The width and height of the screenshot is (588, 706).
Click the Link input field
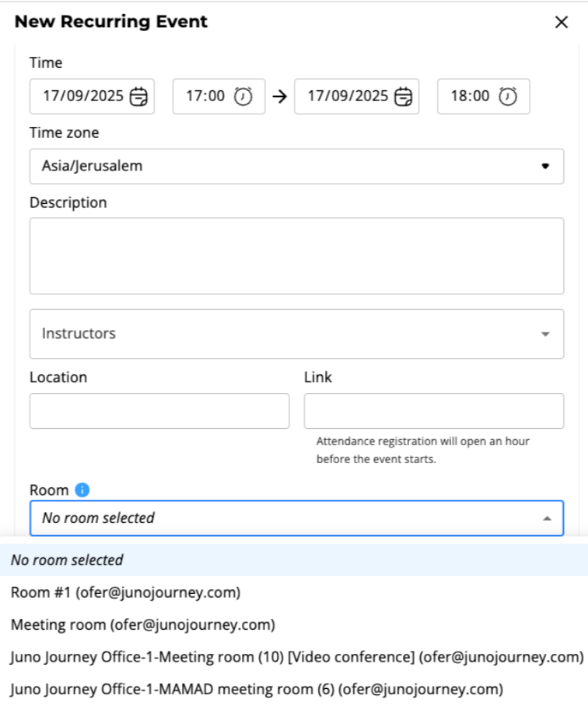pos(433,411)
